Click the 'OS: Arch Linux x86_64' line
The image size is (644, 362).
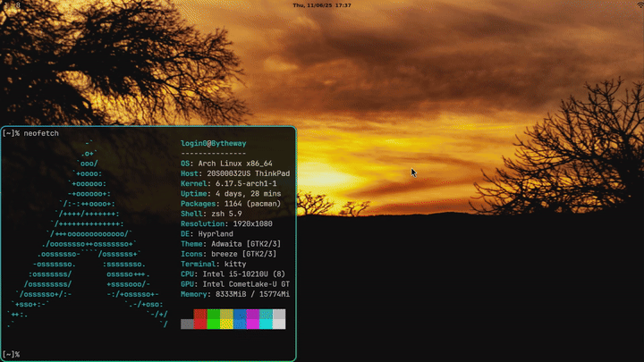click(226, 164)
